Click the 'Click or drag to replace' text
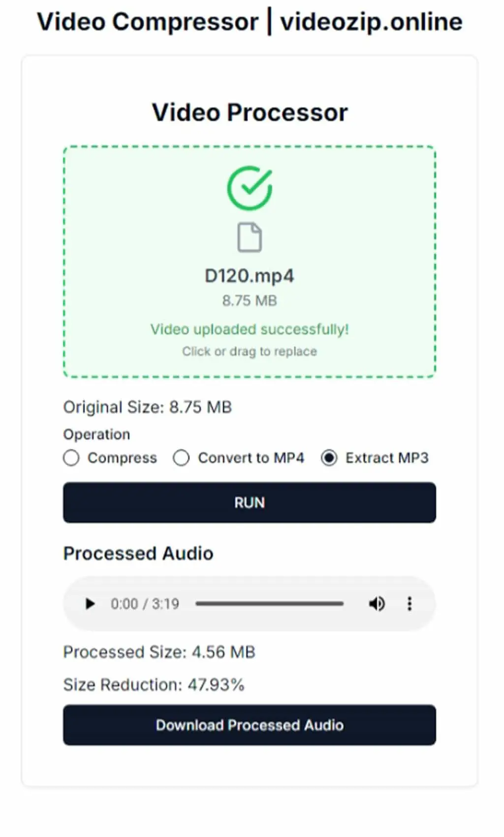Viewport: 504px width, 837px height. click(x=250, y=351)
